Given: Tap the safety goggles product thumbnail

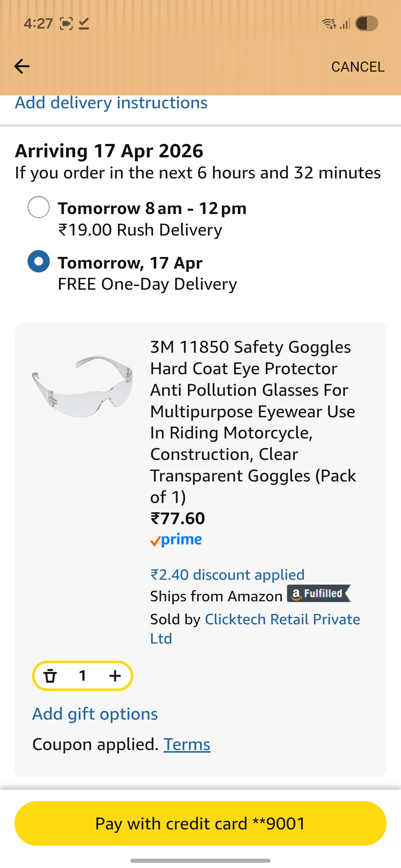Looking at the screenshot, I should pyautogui.click(x=83, y=387).
